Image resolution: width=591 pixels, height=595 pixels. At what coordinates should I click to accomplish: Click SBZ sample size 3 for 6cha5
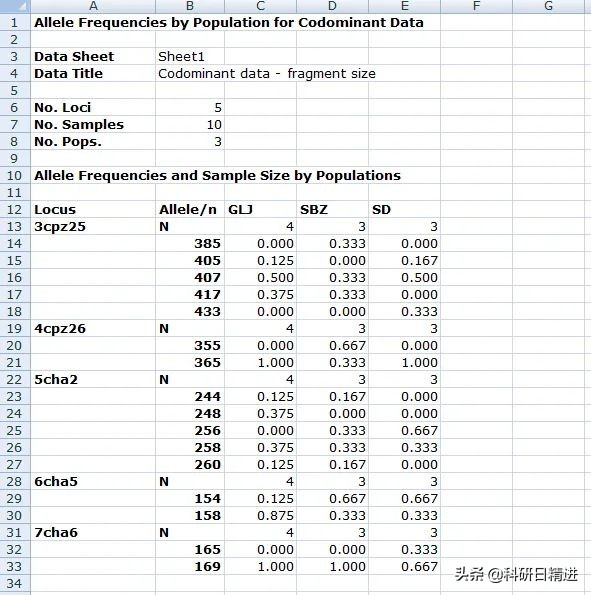coord(332,482)
